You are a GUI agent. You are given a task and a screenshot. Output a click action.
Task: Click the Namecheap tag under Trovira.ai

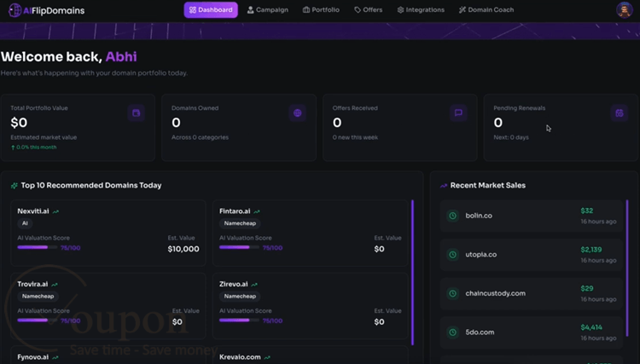pos(38,297)
